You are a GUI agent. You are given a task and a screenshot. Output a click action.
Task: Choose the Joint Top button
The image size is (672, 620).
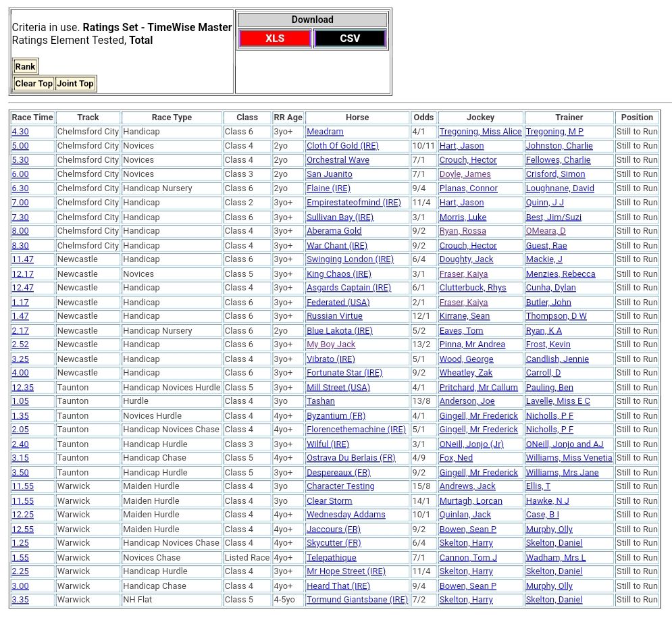[75, 84]
